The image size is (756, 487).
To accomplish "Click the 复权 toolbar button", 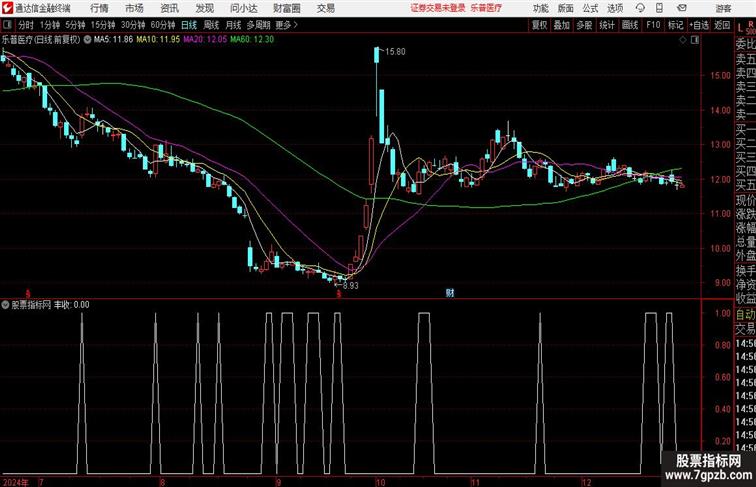I will tap(540, 25).
